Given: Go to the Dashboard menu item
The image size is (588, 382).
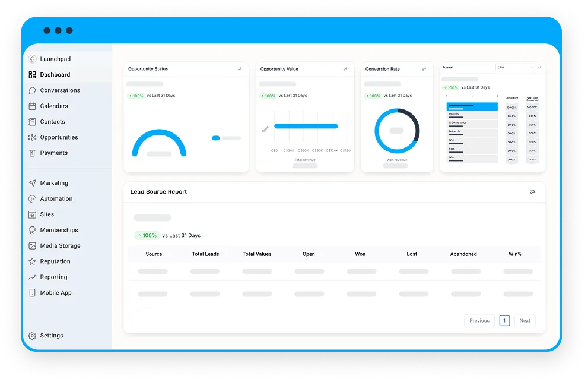Looking at the screenshot, I should (x=55, y=75).
